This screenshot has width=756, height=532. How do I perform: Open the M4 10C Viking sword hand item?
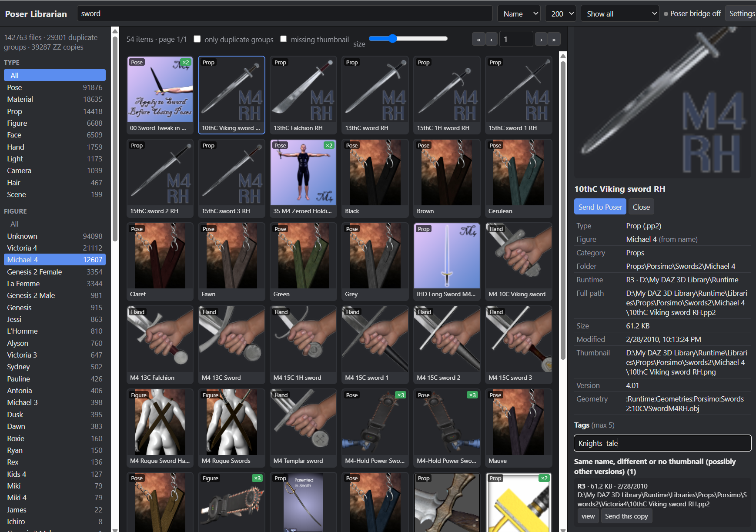point(518,261)
